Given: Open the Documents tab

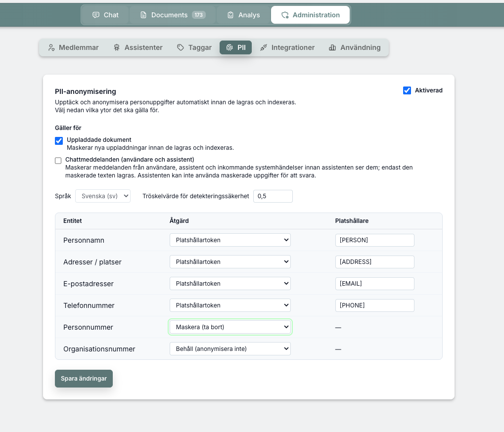Looking at the screenshot, I should (x=173, y=15).
